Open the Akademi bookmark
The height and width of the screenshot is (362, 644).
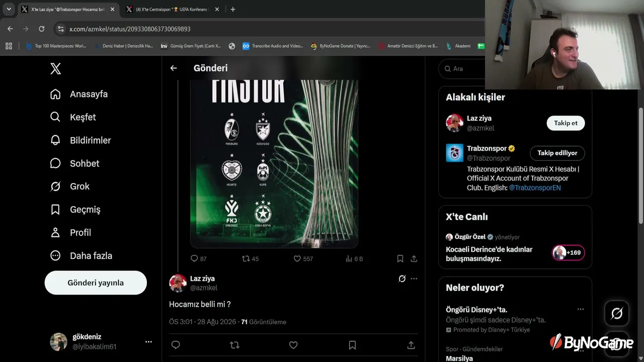[x=458, y=46]
